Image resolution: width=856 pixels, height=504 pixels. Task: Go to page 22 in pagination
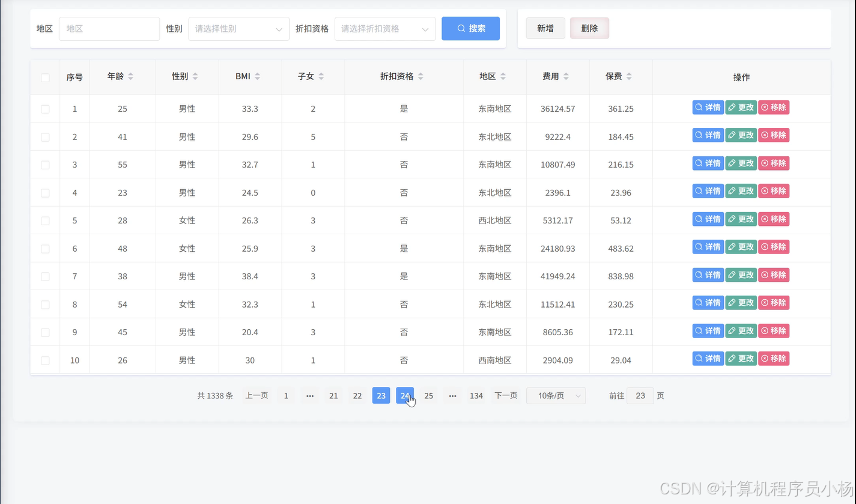tap(357, 396)
